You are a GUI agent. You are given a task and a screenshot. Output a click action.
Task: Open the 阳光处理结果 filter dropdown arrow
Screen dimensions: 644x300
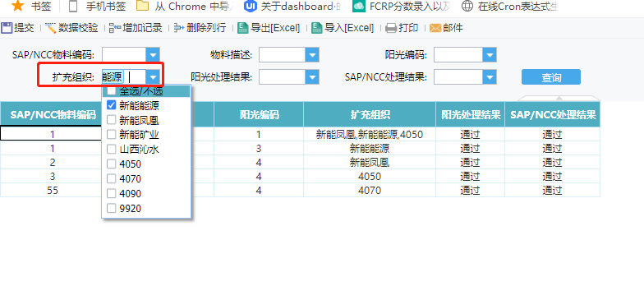pyautogui.click(x=312, y=77)
